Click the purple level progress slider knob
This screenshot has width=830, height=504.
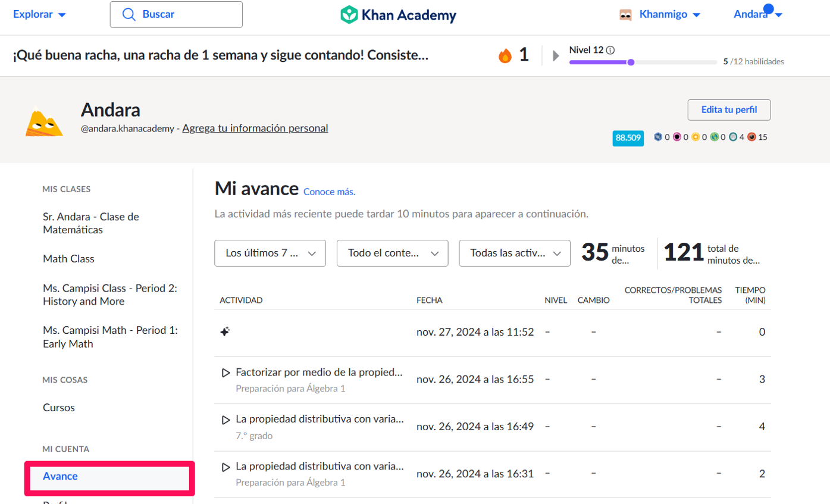coord(631,62)
